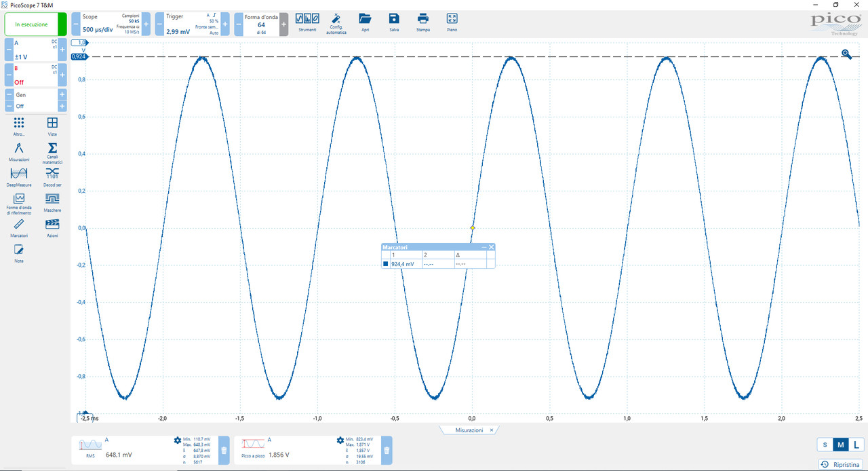The height and width of the screenshot is (471, 868).
Task: Select the Marcatori ruler tool
Action: tap(19, 227)
